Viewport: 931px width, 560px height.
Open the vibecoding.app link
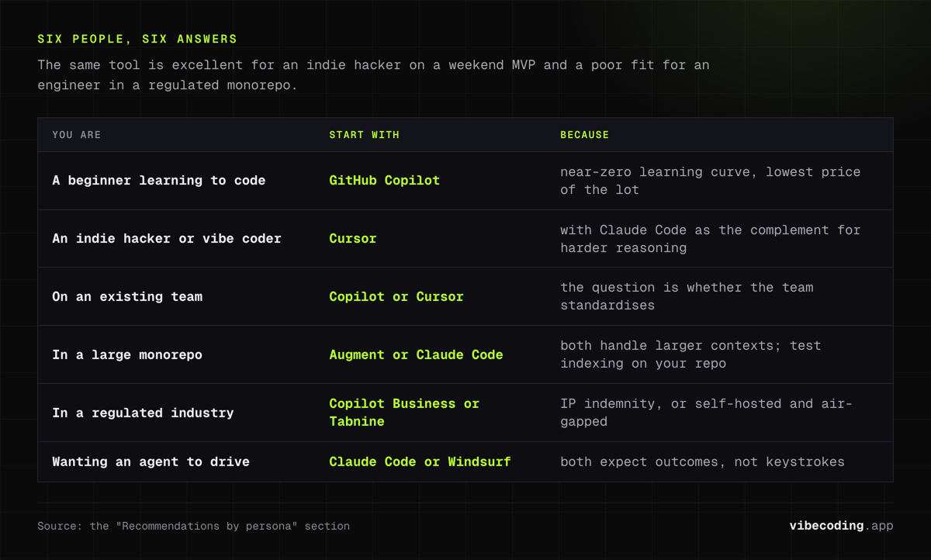(x=841, y=526)
